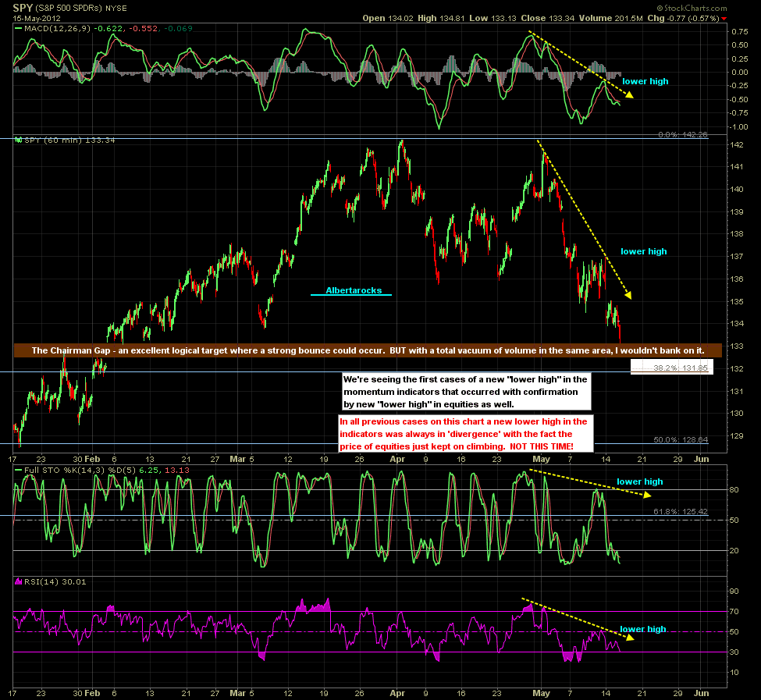Click the 10 RSI axis label
Viewport: 761px width, 700px height.
[x=734, y=673]
